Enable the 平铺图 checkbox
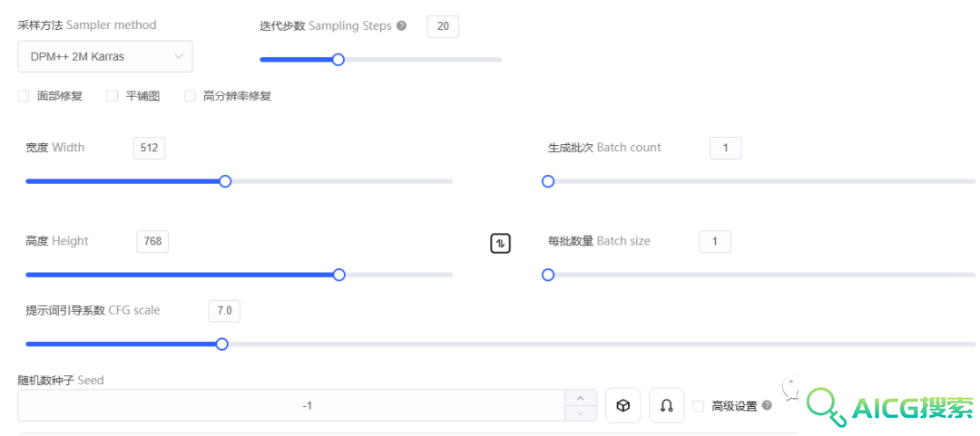This screenshot has height=436, width=980. point(113,96)
